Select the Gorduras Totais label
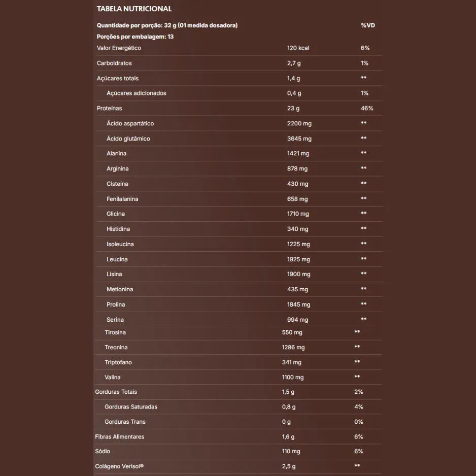Screen dimensions: 476x476 click(116, 392)
